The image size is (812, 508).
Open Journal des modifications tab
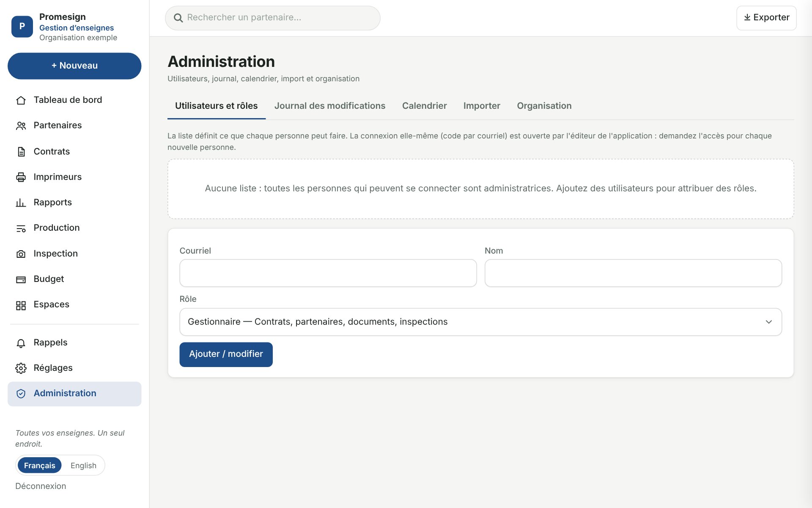[330, 106]
